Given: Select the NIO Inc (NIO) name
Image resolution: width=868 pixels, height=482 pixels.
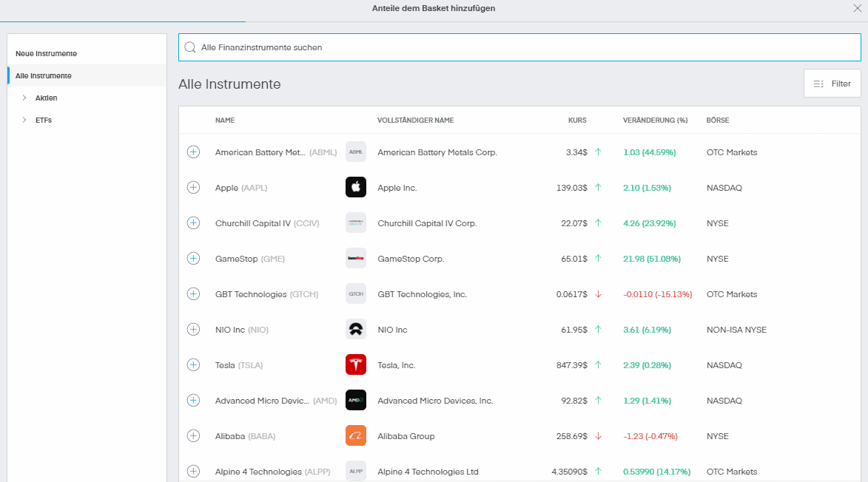Looking at the screenshot, I should (242, 330).
